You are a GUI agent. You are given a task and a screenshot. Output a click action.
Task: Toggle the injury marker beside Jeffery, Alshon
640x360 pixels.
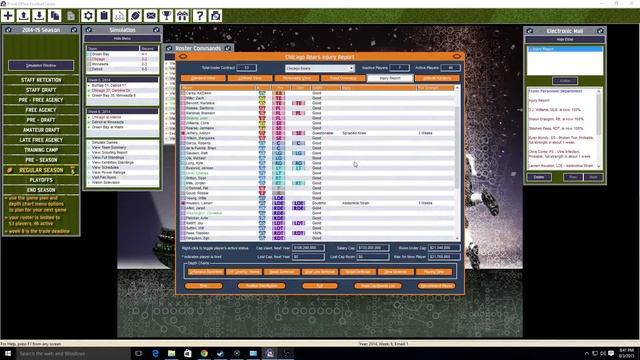183,133
